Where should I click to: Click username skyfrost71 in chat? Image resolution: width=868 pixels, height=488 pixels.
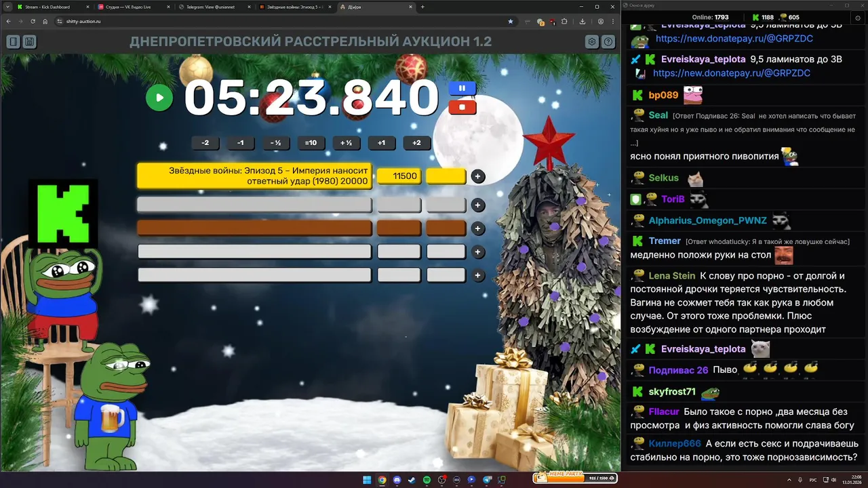(672, 392)
